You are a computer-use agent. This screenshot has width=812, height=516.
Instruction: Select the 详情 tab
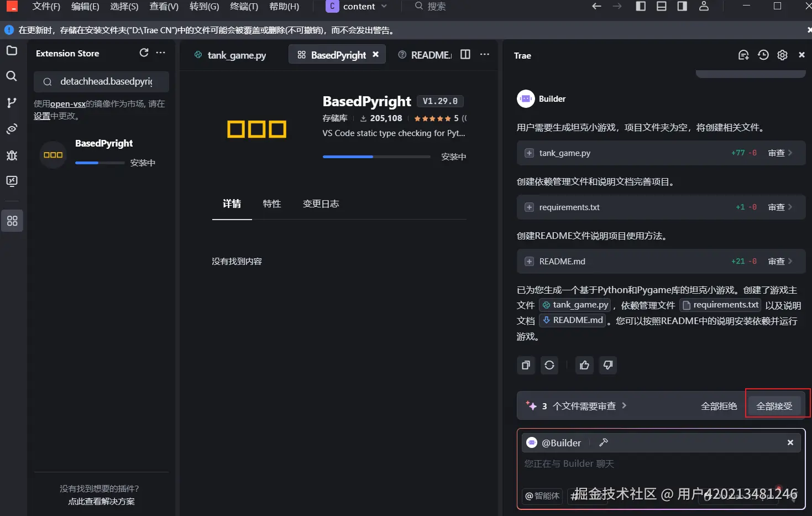coord(232,204)
